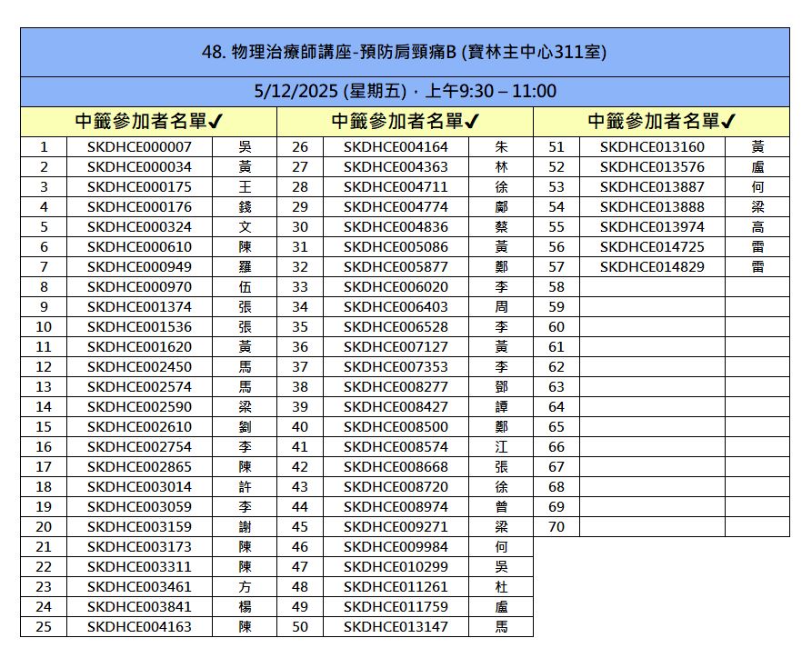
Task: Click row number 70 cell
Action: tap(556, 527)
